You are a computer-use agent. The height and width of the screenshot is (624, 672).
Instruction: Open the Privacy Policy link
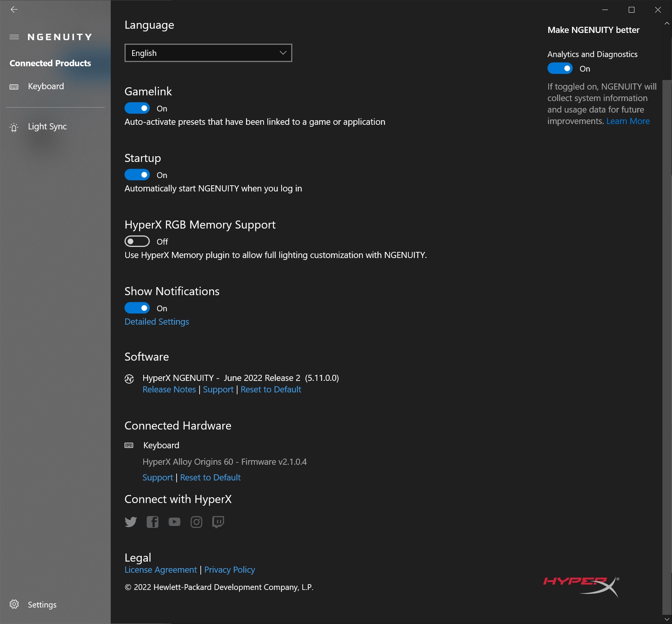coord(229,570)
